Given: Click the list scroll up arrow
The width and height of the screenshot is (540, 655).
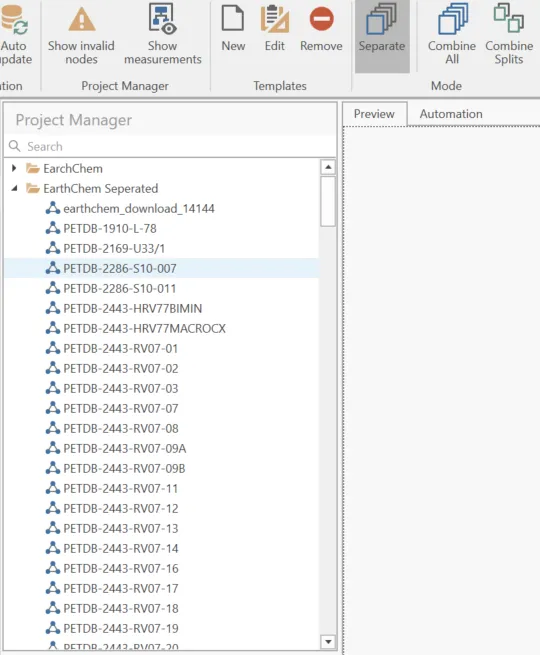Looking at the screenshot, I should 328,167.
